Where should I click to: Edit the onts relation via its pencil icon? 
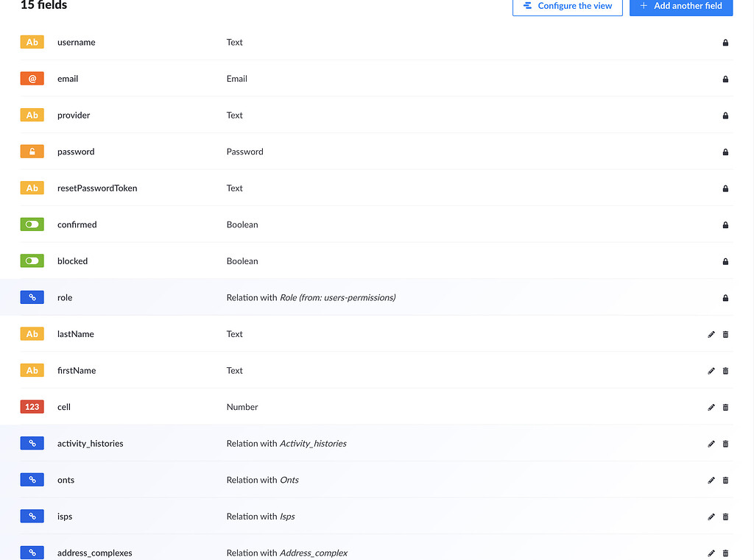(x=711, y=480)
